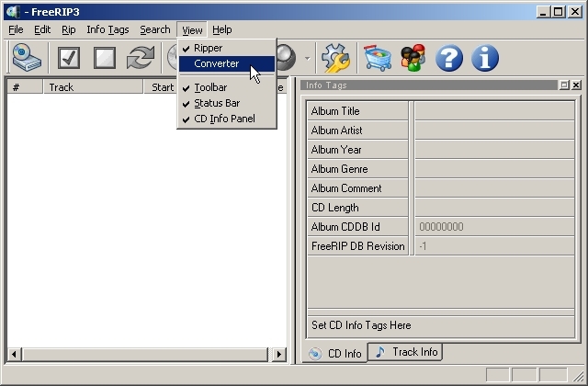588x386 pixels.
Task: Click the deselect all tracks empty box icon
Action: (x=104, y=58)
